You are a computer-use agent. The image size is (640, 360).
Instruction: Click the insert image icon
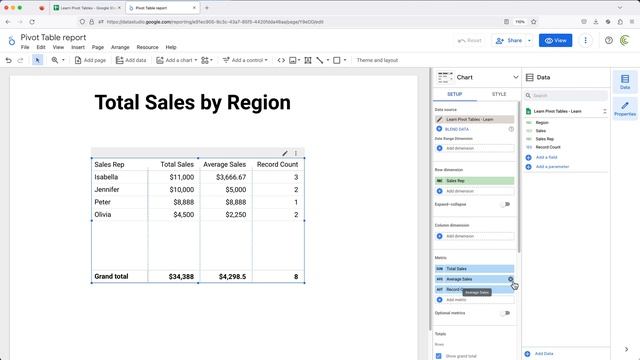292,60
